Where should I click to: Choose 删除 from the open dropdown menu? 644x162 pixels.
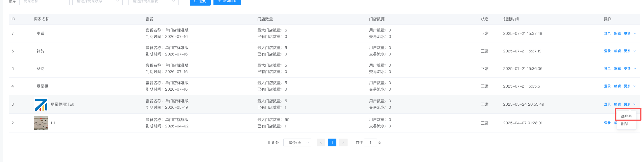(x=625, y=124)
